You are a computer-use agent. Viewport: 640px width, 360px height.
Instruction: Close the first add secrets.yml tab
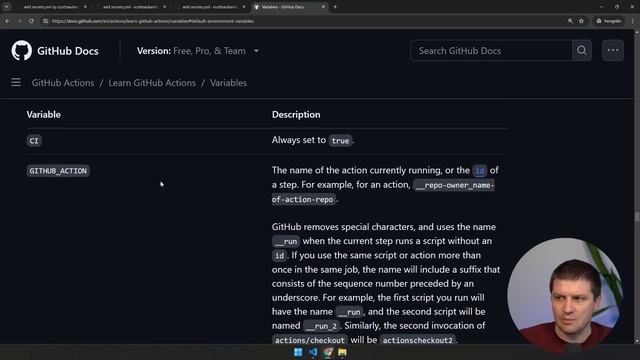pyautogui.click(x=85, y=7)
